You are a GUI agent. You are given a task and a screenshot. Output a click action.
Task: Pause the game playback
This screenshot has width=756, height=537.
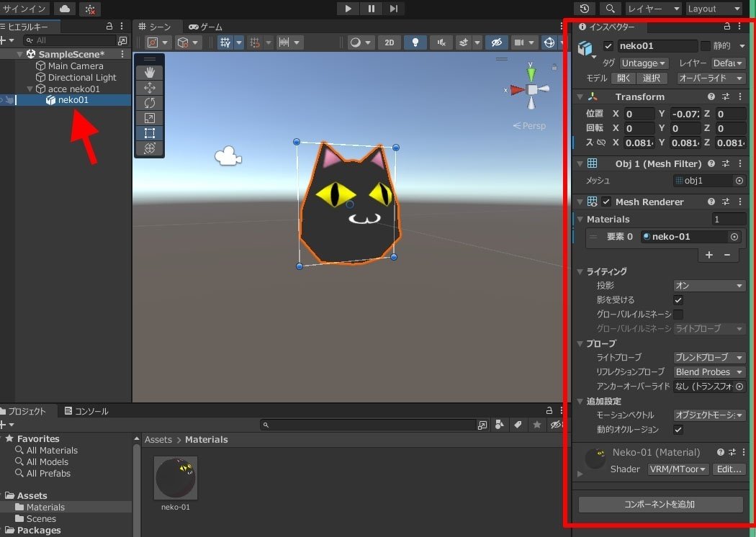point(371,8)
